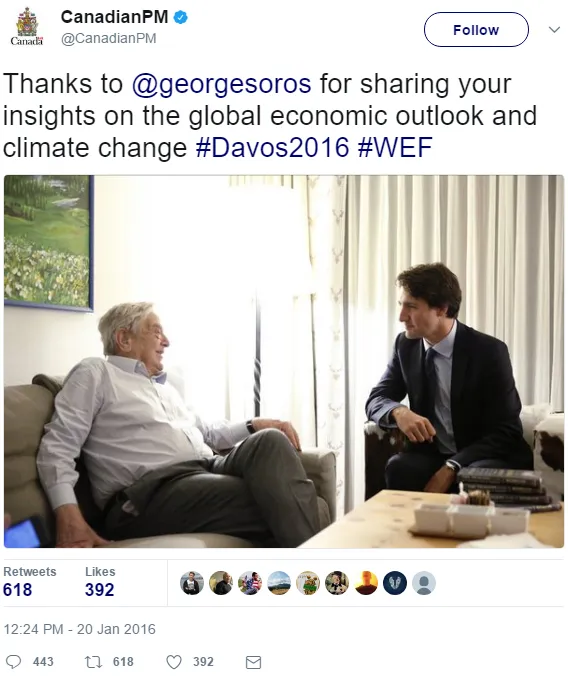The height and width of the screenshot is (676, 568).
Task: Click the direct message envelope icon
Action: point(253,662)
